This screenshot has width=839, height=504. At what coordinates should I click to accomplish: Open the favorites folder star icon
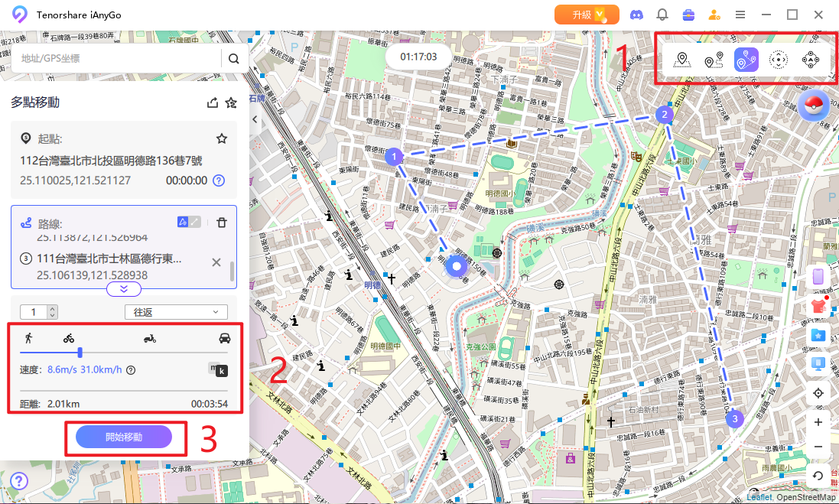(818, 335)
